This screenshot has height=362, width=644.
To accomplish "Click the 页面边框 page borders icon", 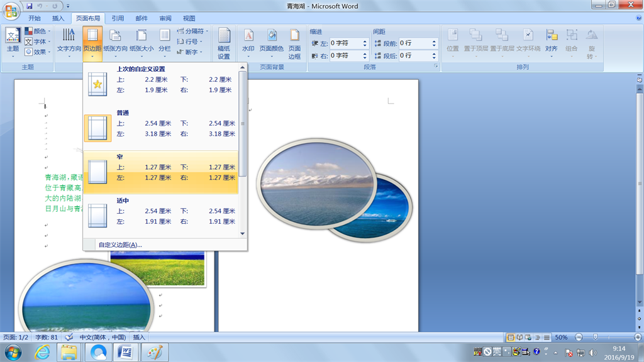I will [x=294, y=38].
